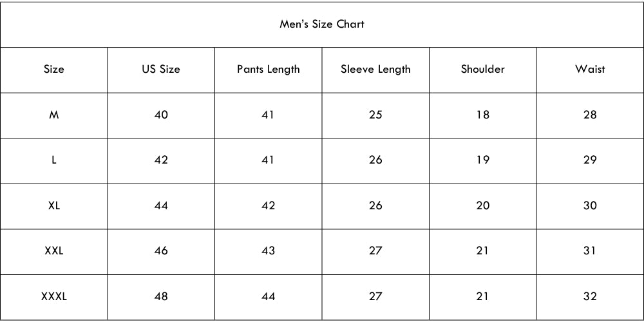The height and width of the screenshot is (322, 644).
Task: Click the Waist column header
Action: 590,70
